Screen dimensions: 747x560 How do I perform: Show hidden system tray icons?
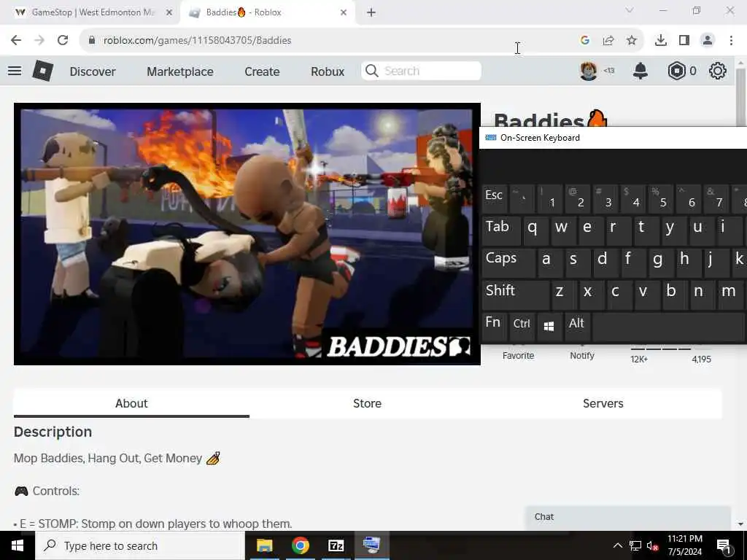tap(617, 545)
